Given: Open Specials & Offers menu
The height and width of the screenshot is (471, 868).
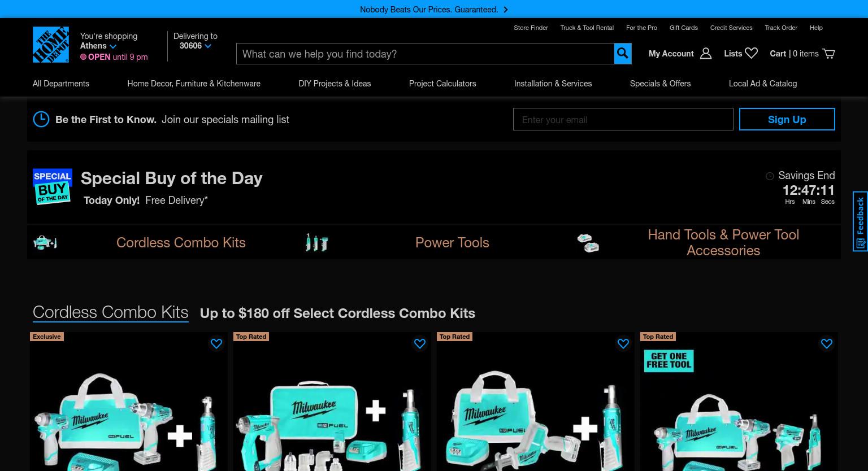Looking at the screenshot, I should 660,84.
